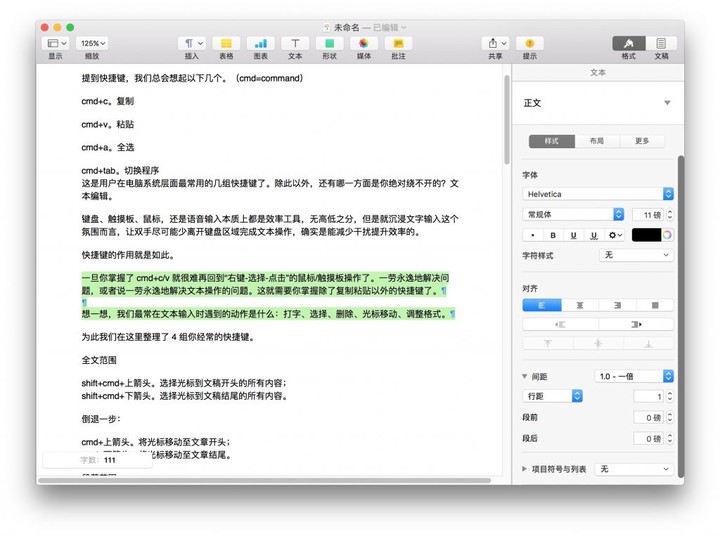
Task: Click the line '快捷键的作用就是如此。'
Action: pos(128,255)
